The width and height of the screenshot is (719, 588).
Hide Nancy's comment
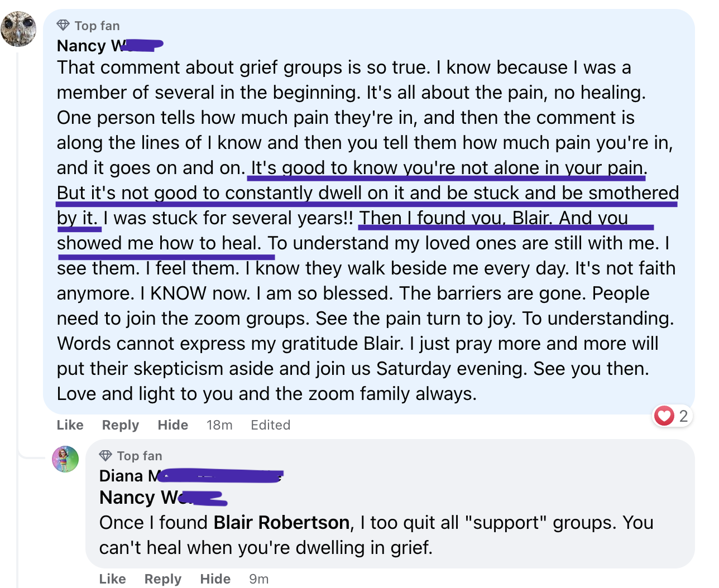click(x=172, y=425)
